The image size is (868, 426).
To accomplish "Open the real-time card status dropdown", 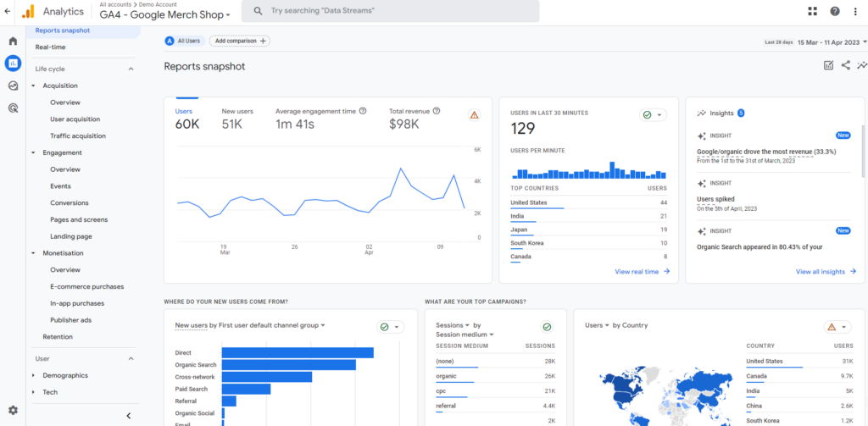I will (654, 115).
